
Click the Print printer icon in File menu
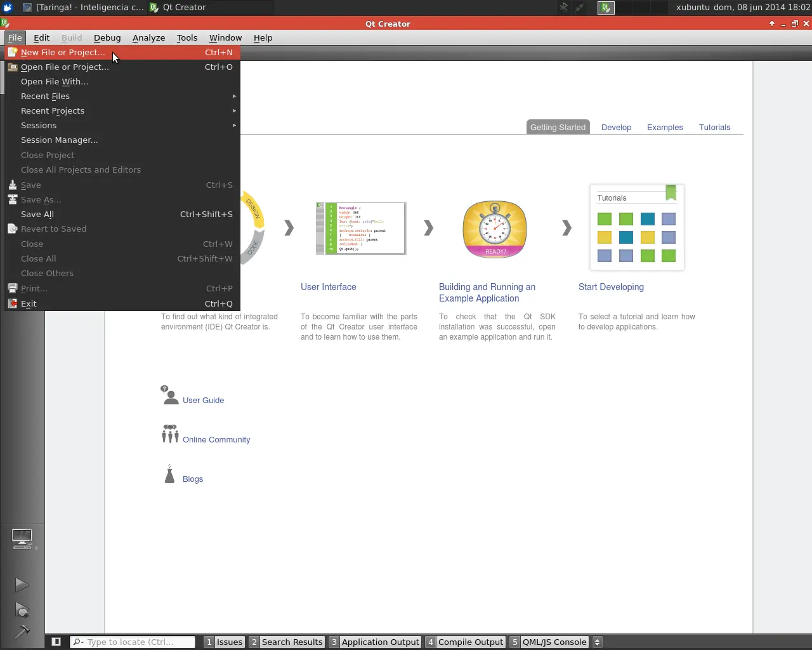pyautogui.click(x=12, y=288)
